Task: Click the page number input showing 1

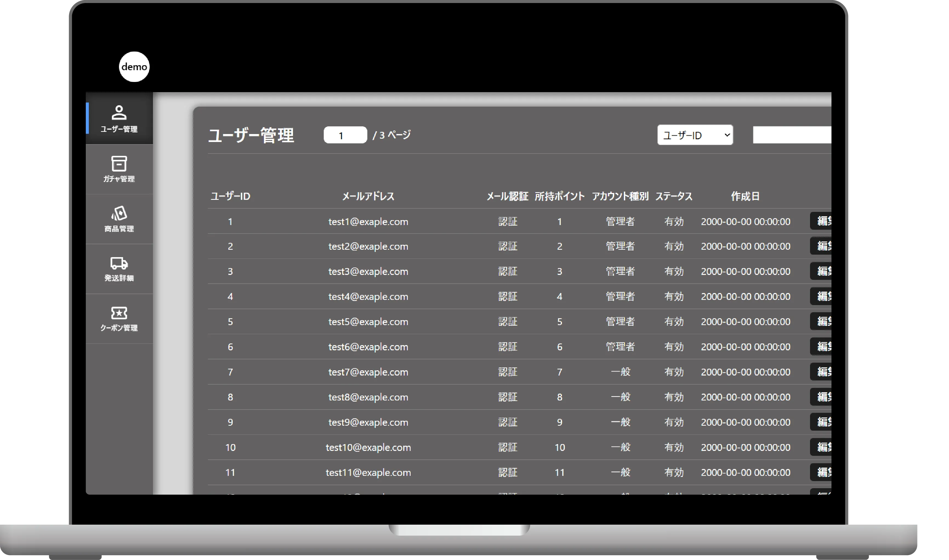Action: click(x=345, y=135)
